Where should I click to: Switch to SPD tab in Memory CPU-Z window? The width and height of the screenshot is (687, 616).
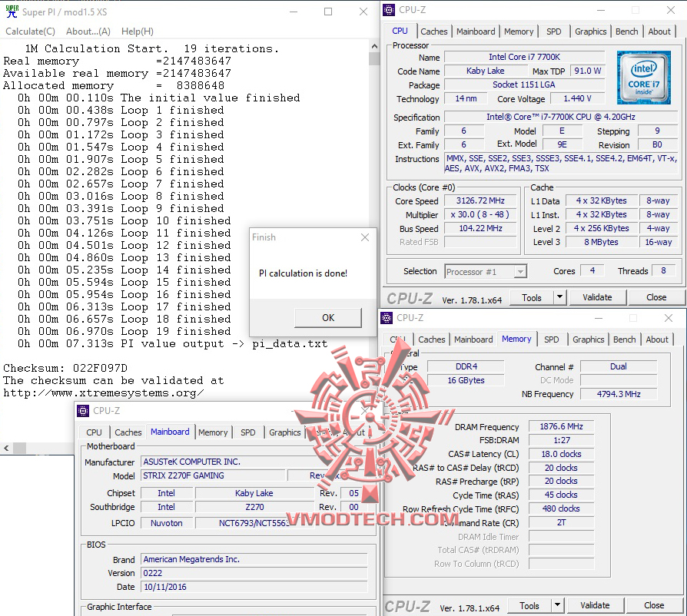point(551,339)
